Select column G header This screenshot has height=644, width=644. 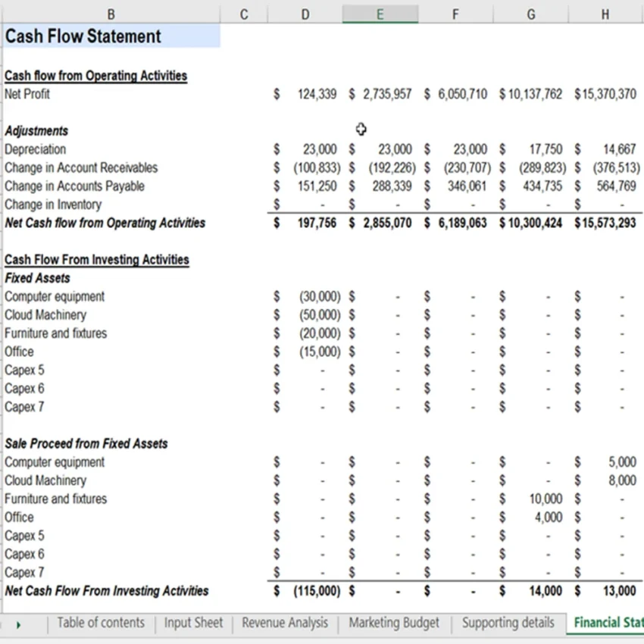pyautogui.click(x=531, y=14)
